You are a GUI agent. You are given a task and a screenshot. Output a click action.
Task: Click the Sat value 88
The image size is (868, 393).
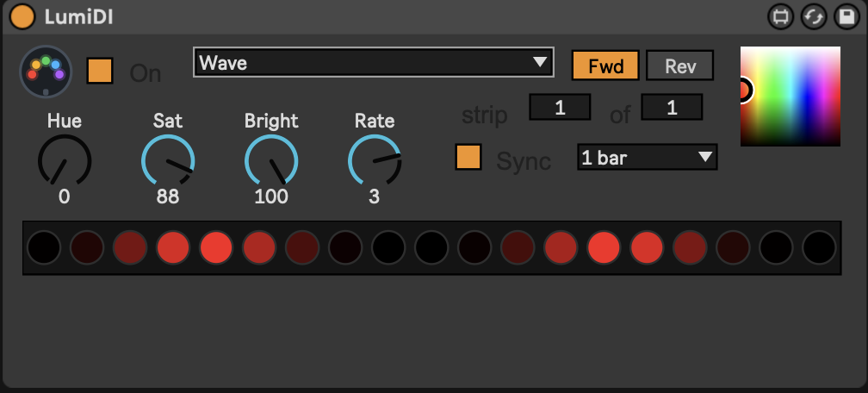pos(168,196)
